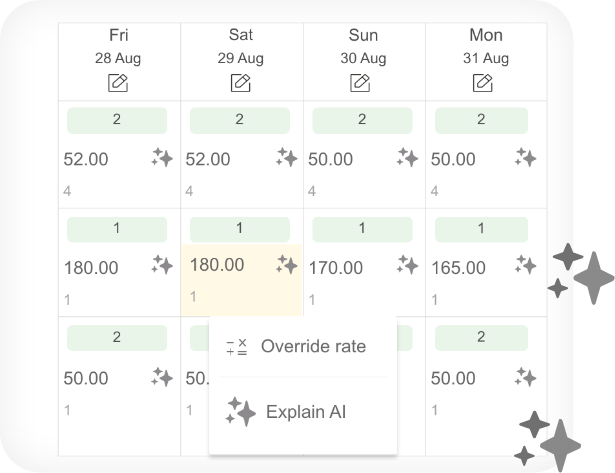Open the edit icon for Mon 31 Aug
The width and height of the screenshot is (615, 473).
coord(482,83)
